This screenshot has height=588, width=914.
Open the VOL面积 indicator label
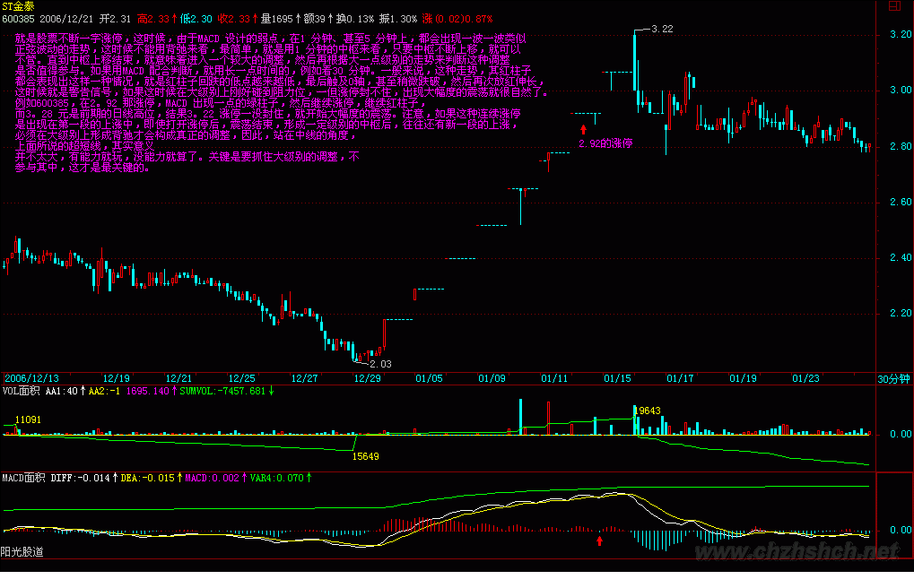tap(21, 391)
